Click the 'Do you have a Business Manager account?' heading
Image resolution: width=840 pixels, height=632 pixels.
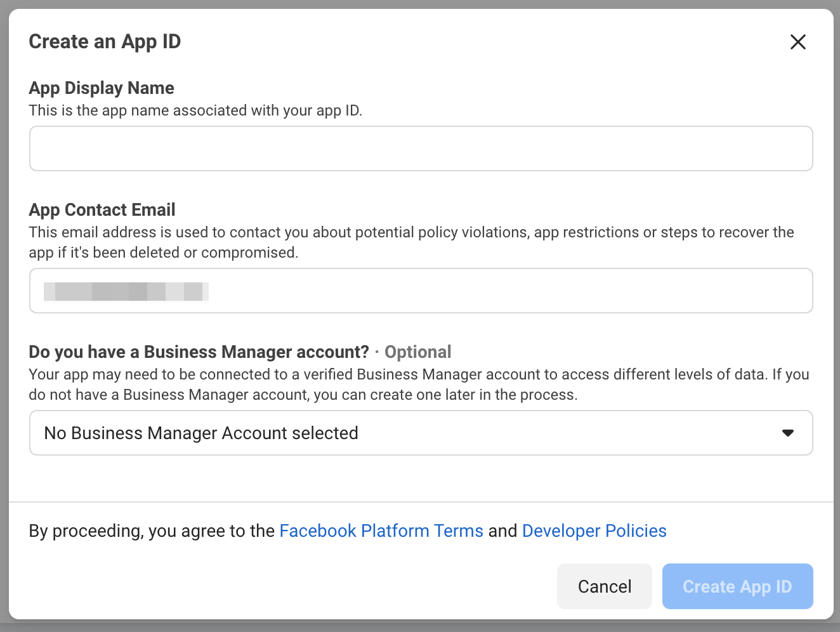point(199,352)
